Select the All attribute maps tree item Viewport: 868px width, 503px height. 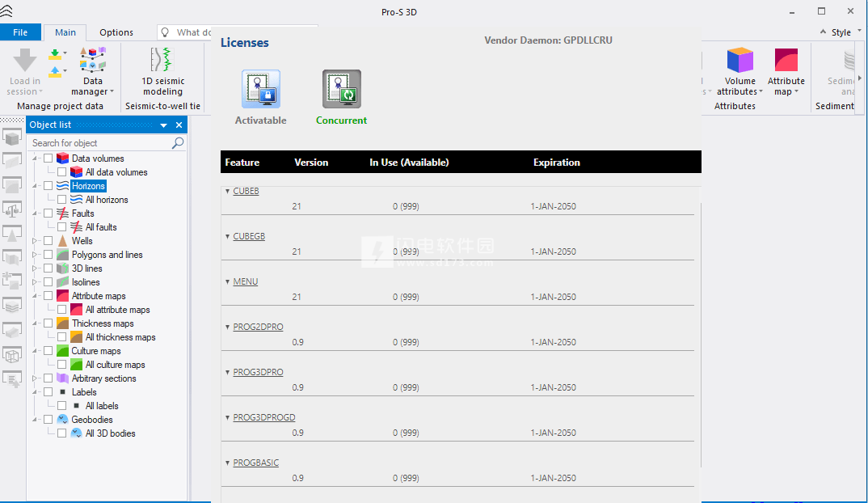117,310
